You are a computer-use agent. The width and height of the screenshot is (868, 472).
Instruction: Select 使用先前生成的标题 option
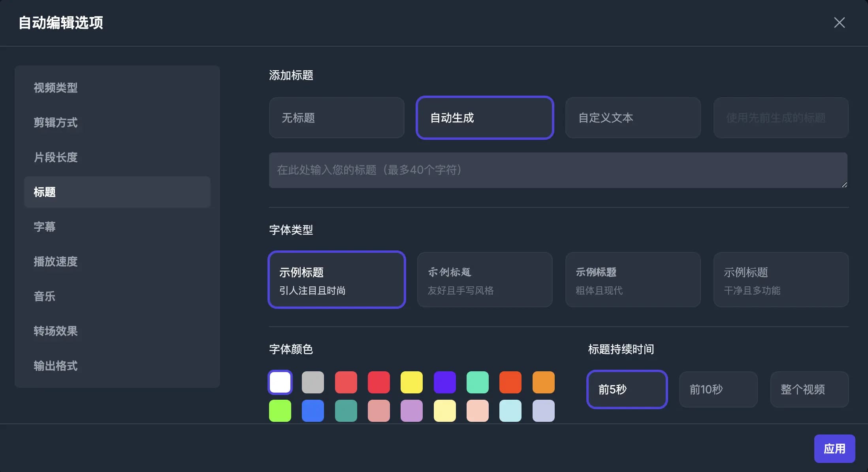pyautogui.click(x=780, y=118)
